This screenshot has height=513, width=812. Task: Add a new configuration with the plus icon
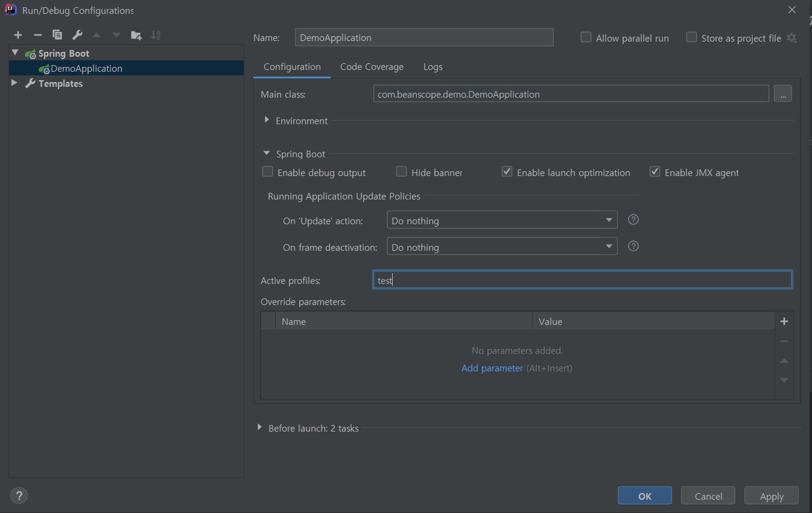pos(18,35)
